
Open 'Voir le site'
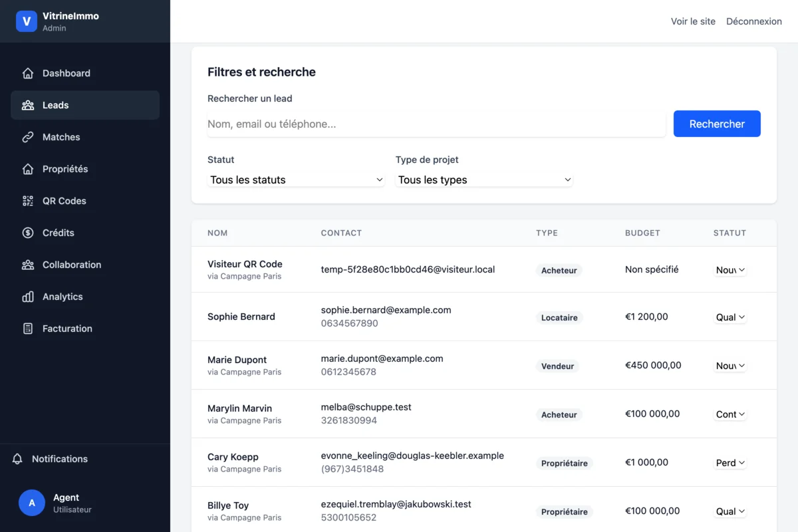(693, 21)
